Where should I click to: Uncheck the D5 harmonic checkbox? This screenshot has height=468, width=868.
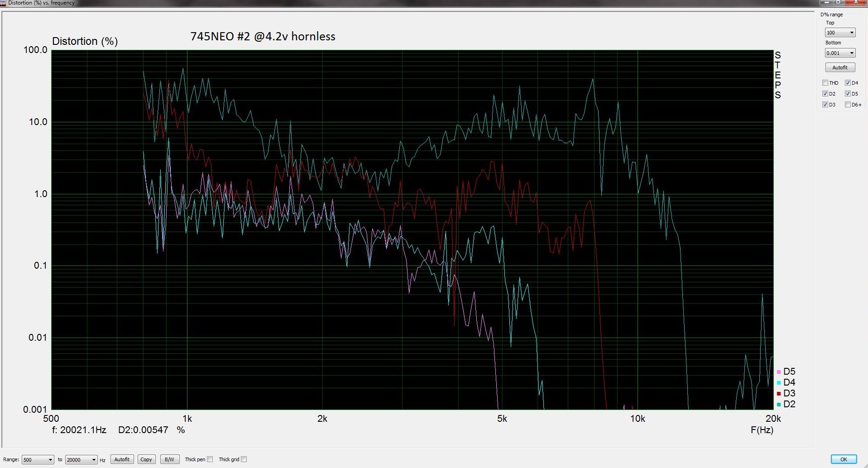pyautogui.click(x=848, y=94)
